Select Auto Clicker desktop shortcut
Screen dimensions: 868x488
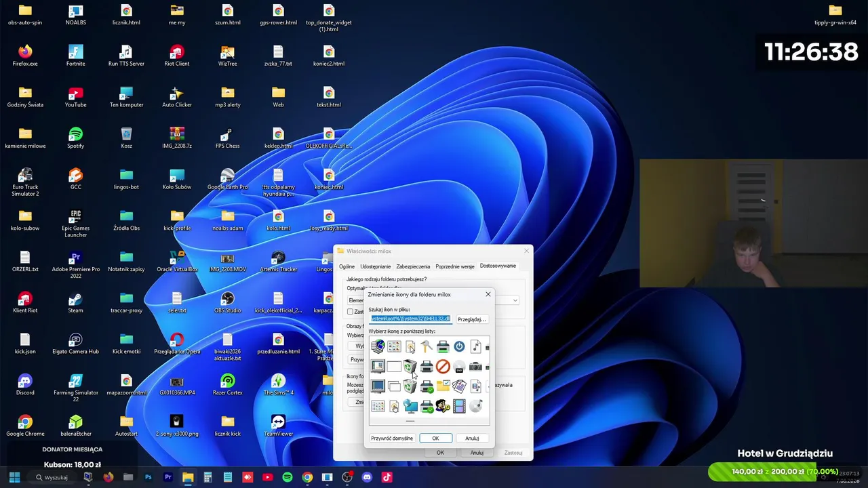point(177,97)
